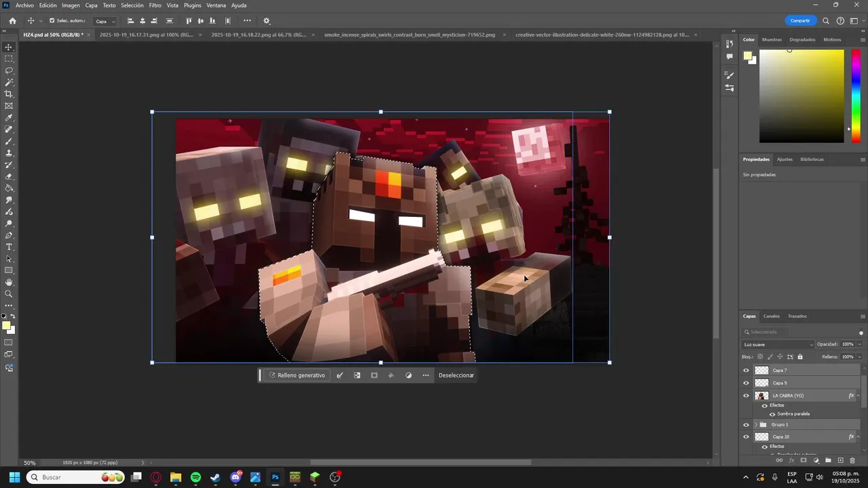
Task: Click Deseleccionar in the contextual bar
Action: click(x=456, y=375)
